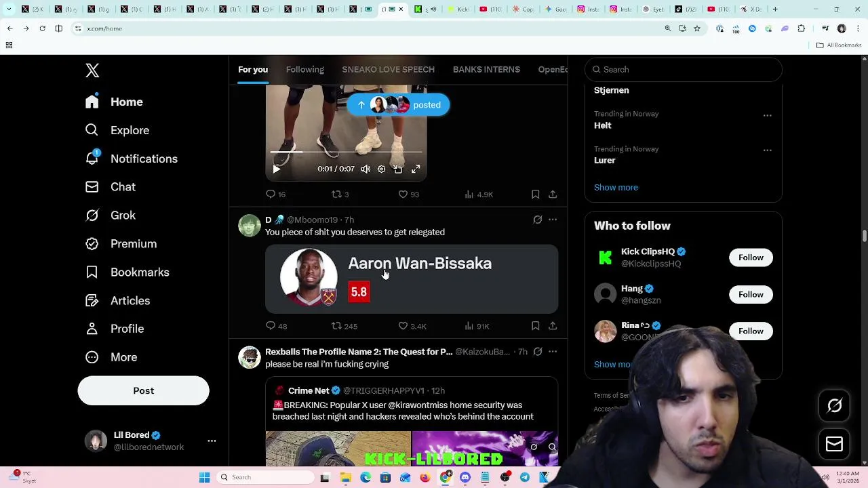The height and width of the screenshot is (488, 868).
Task: Follow Hang @hangszn
Action: coord(751,294)
